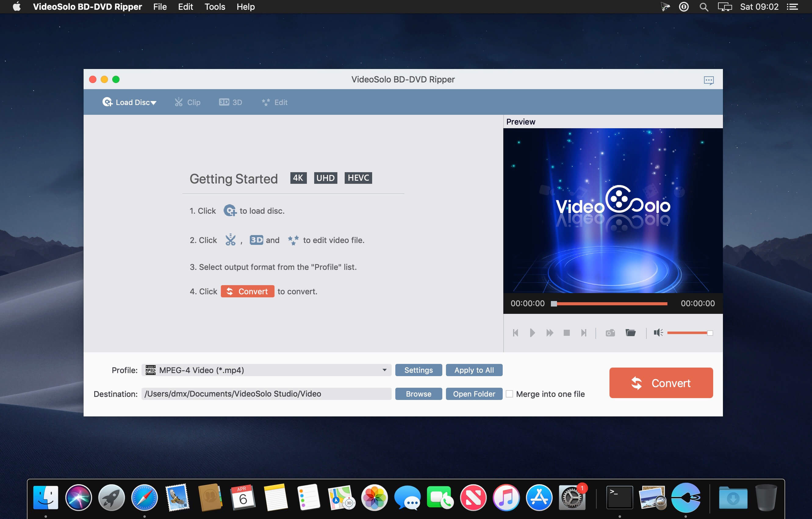Click the send arrow icon in menu bar
Image resolution: width=812 pixels, height=519 pixels.
tap(665, 7)
